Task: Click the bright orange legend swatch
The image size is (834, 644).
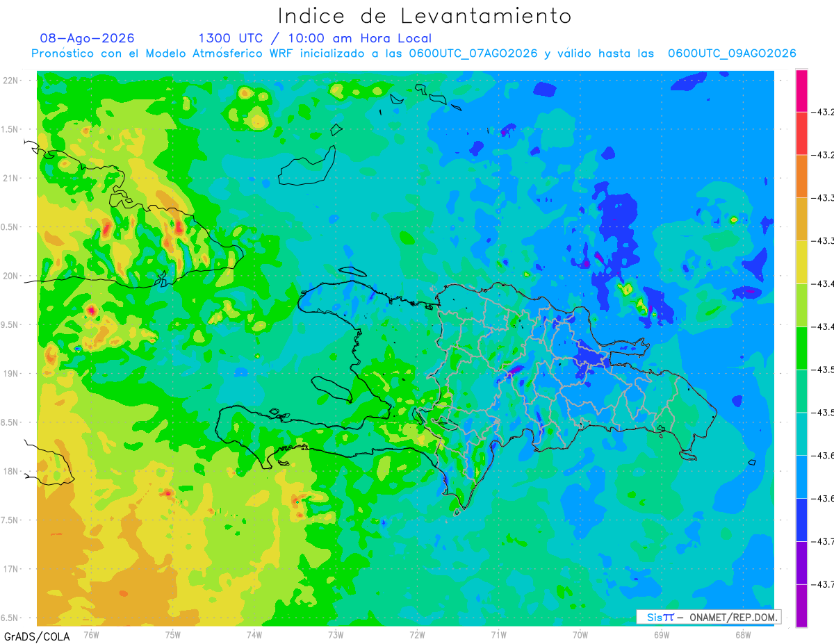Action: [801, 176]
